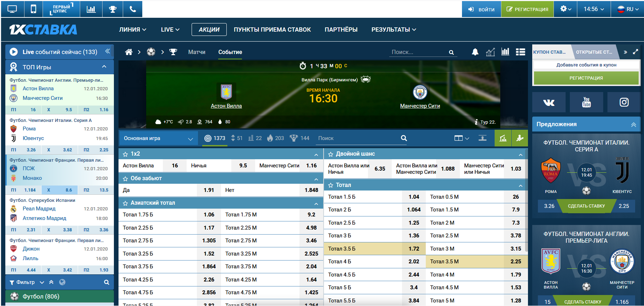Open the VK social icon
This screenshot has height=306, width=644.
[x=549, y=102]
